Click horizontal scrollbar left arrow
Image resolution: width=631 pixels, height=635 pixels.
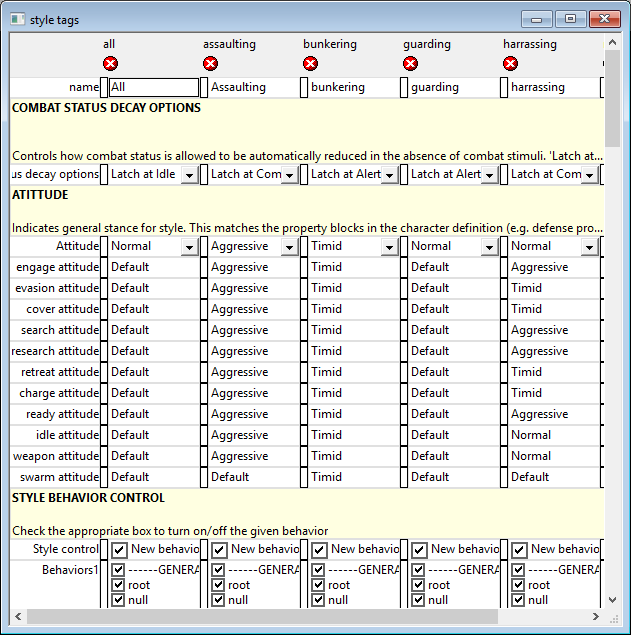(x=18, y=616)
